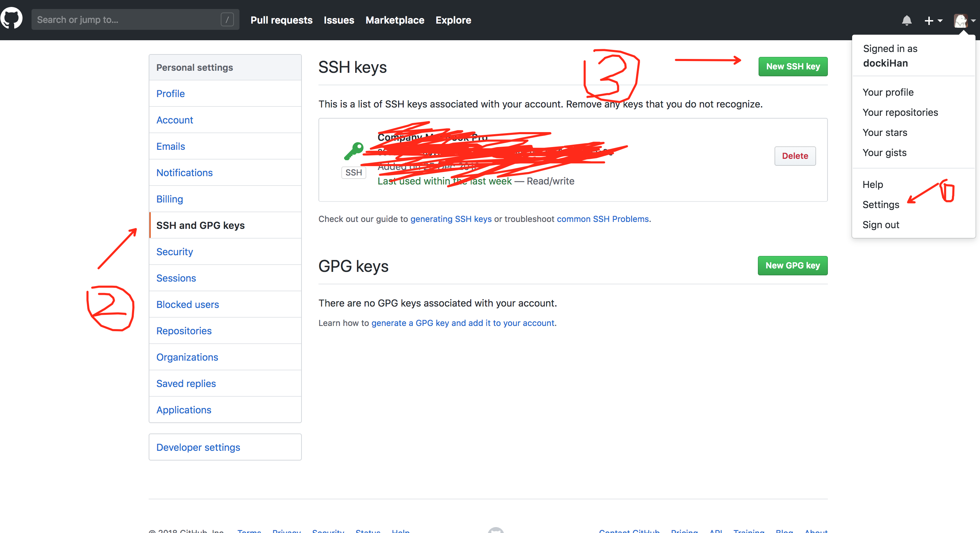The width and height of the screenshot is (980, 533).
Task: Follow the generating SSH keys guide link
Action: pos(451,219)
